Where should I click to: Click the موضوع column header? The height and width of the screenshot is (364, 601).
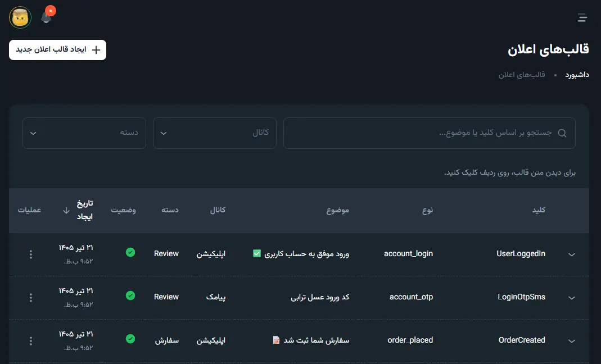tap(338, 210)
